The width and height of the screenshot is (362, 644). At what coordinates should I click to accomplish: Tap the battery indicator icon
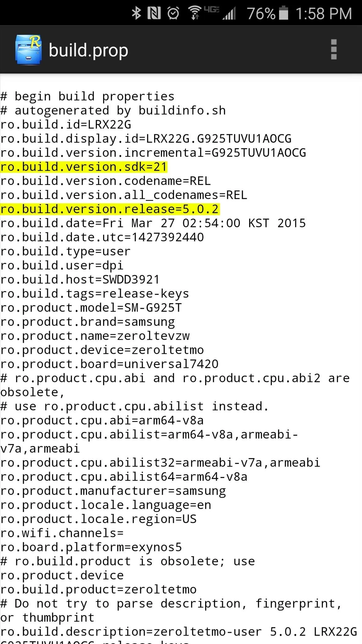point(283,13)
